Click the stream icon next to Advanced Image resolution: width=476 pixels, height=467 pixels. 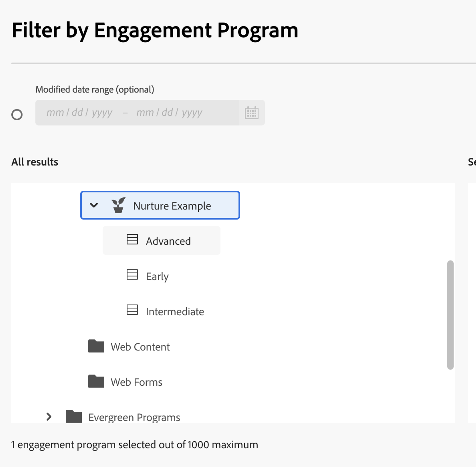132,239
